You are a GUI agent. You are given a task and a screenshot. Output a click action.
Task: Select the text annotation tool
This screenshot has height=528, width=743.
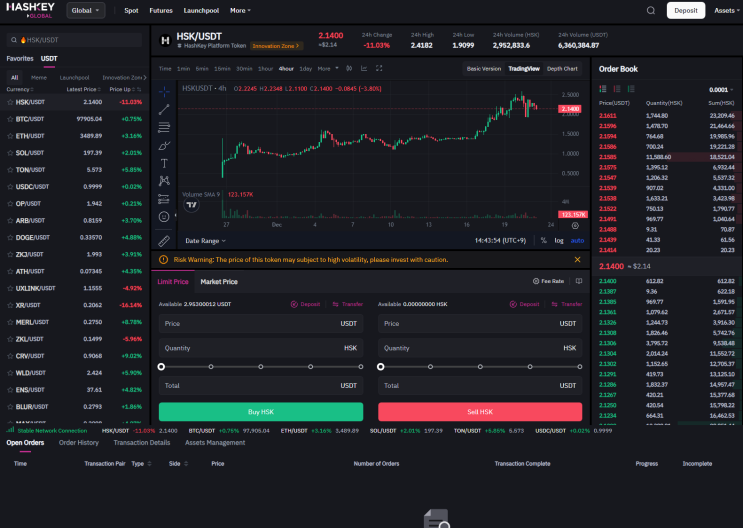coord(164,164)
